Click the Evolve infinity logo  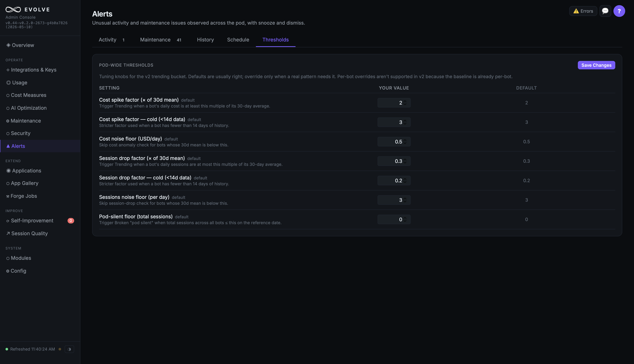(x=13, y=10)
